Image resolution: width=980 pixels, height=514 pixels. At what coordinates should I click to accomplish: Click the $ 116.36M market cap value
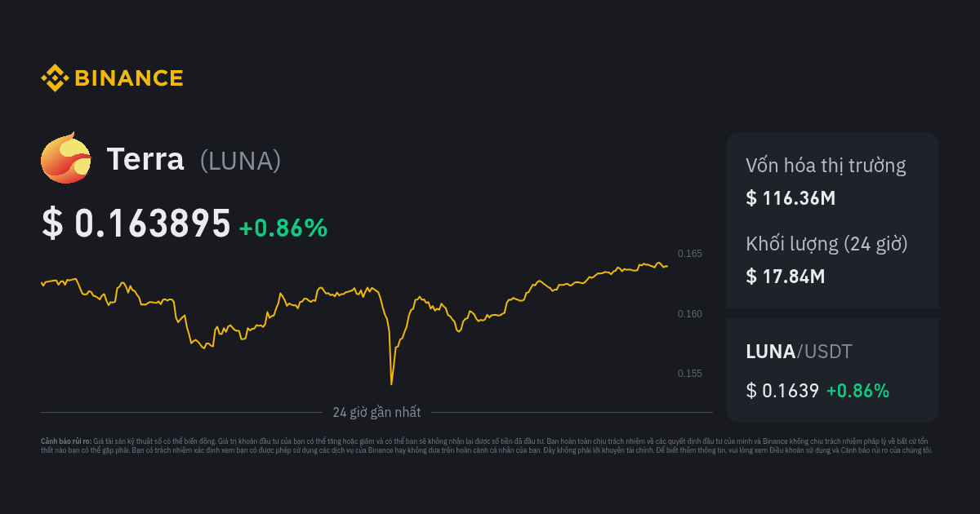tap(790, 197)
